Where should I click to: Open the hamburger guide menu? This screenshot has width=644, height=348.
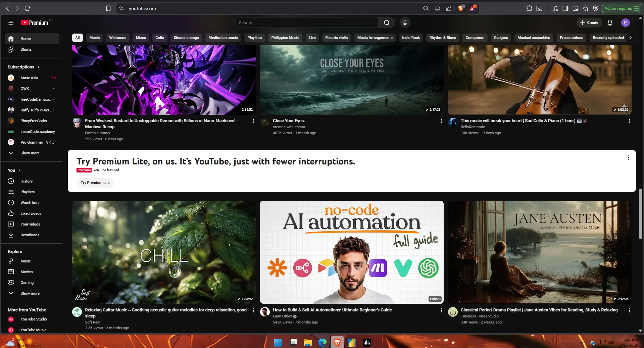[11, 22]
